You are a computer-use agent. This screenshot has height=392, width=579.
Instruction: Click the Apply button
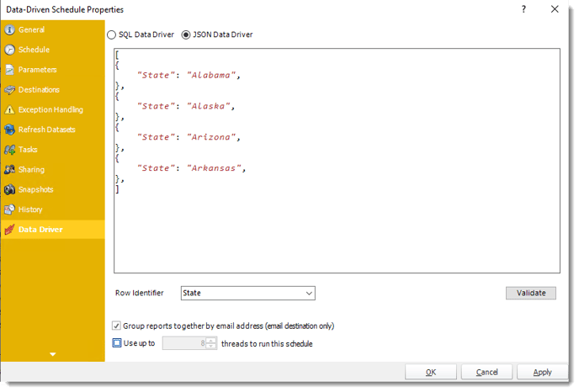click(543, 372)
